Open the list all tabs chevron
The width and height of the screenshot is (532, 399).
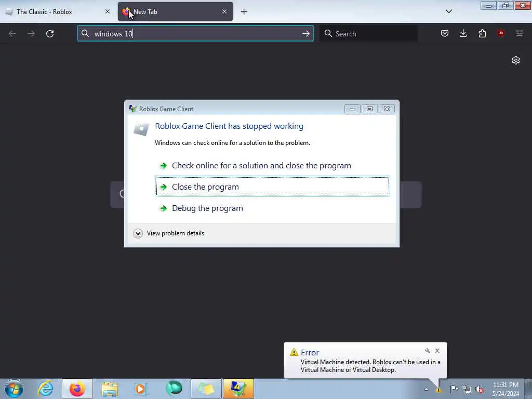click(x=448, y=11)
